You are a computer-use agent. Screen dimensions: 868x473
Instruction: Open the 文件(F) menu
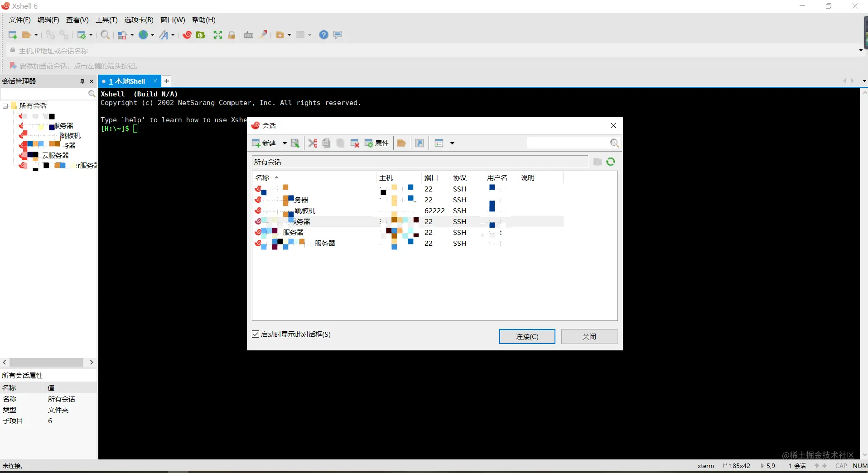[20, 20]
